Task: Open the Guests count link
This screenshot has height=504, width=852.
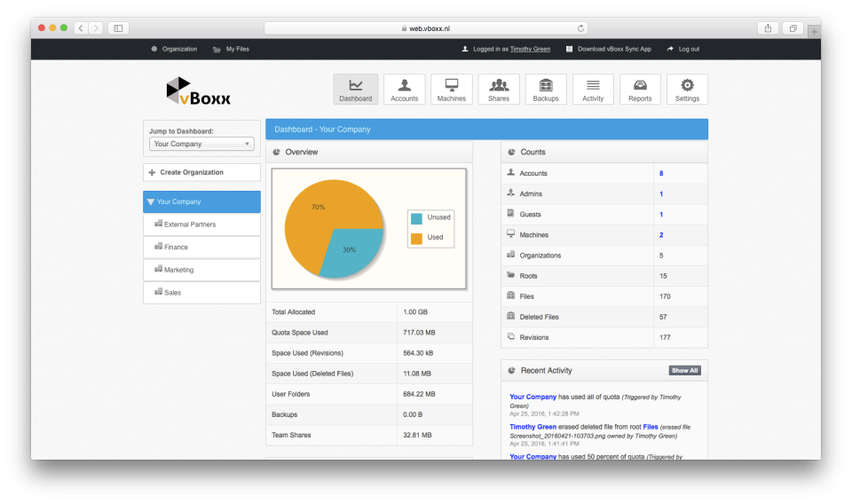Action: point(661,215)
